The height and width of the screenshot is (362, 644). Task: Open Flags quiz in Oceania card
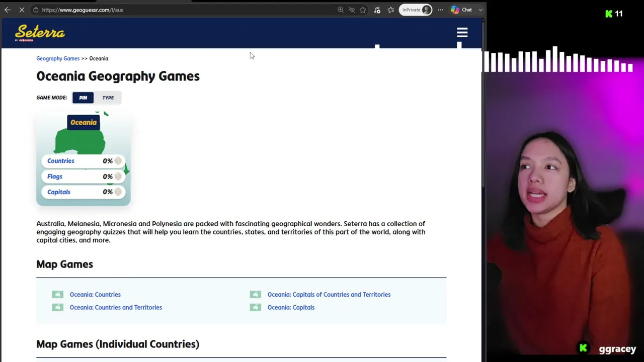tap(55, 176)
